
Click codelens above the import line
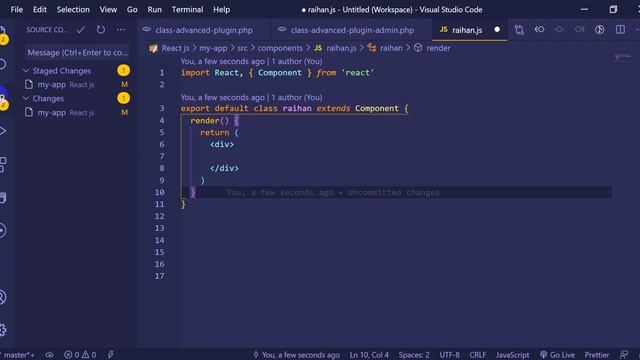251,61
